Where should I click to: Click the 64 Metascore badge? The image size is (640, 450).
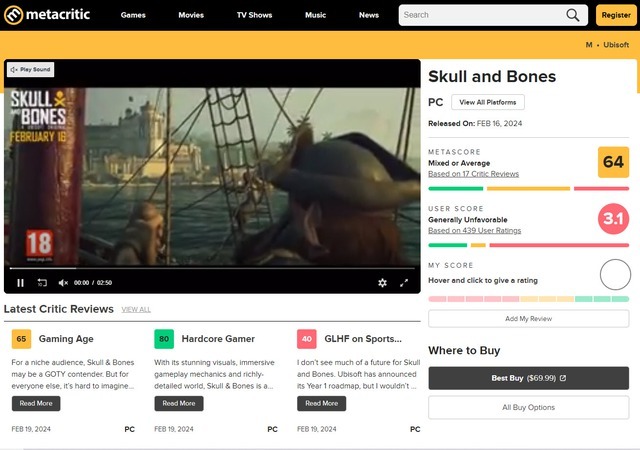coord(613,162)
